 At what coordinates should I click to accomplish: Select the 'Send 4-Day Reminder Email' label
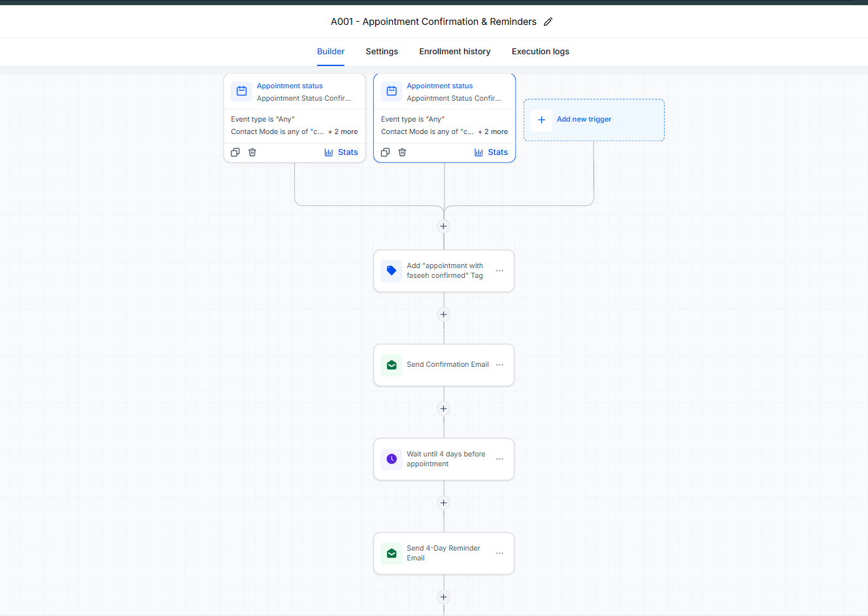tap(443, 553)
